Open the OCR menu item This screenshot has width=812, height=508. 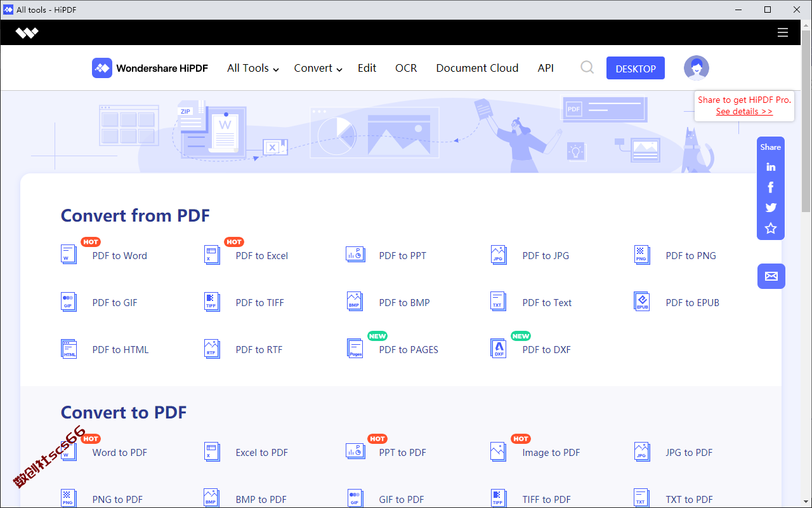pos(406,68)
